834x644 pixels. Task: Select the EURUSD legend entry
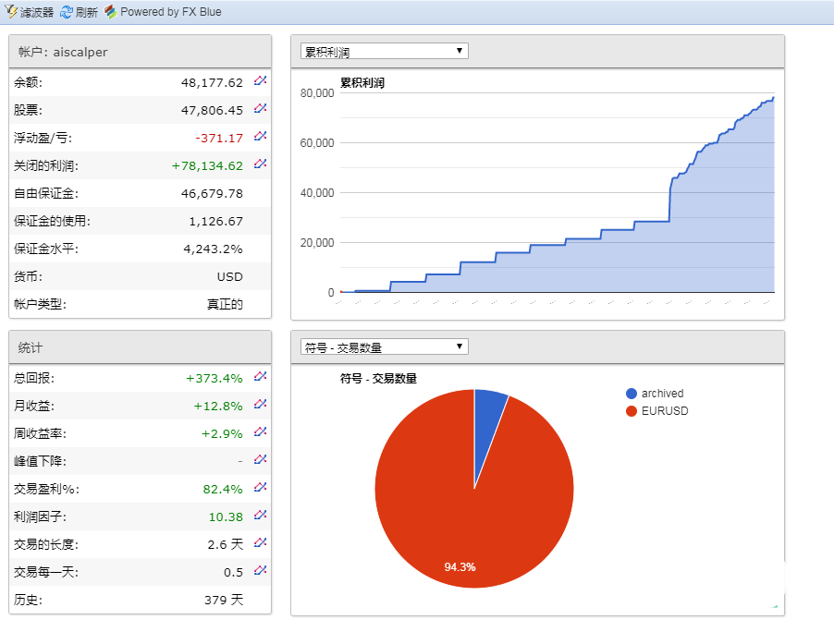pos(664,411)
